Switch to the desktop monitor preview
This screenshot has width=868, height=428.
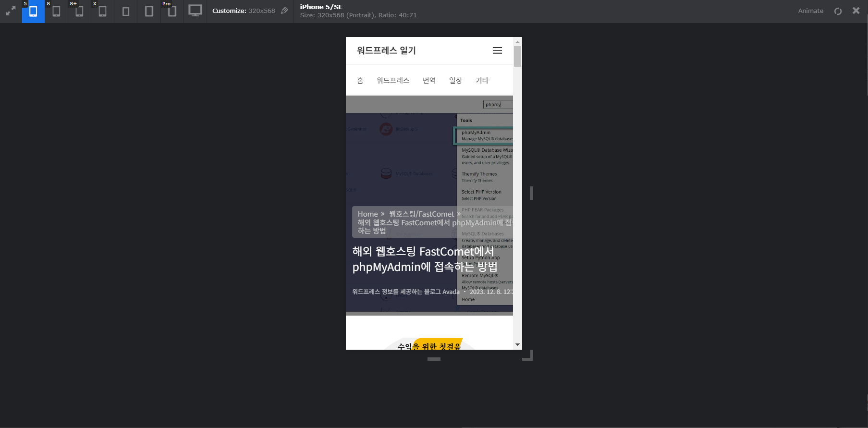click(195, 11)
